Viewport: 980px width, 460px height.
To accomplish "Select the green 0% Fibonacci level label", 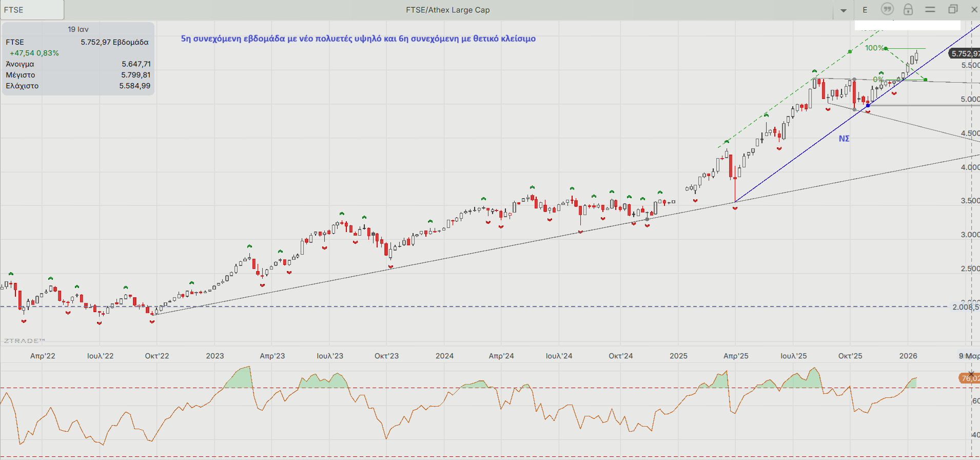I will [x=878, y=80].
